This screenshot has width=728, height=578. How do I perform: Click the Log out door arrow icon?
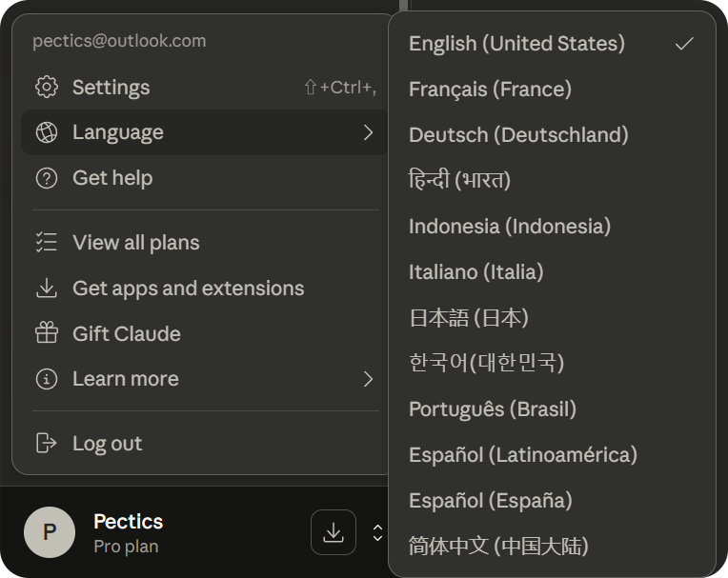[x=46, y=443]
